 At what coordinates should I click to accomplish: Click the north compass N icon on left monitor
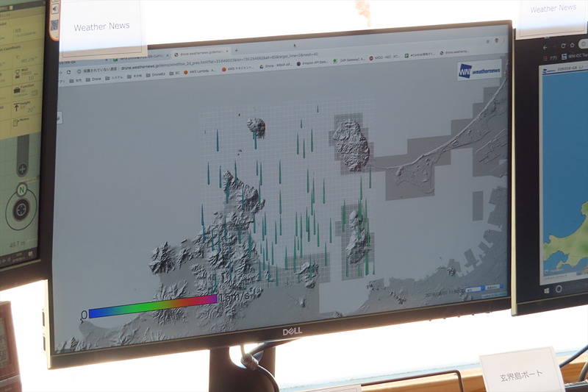pos(22,190)
